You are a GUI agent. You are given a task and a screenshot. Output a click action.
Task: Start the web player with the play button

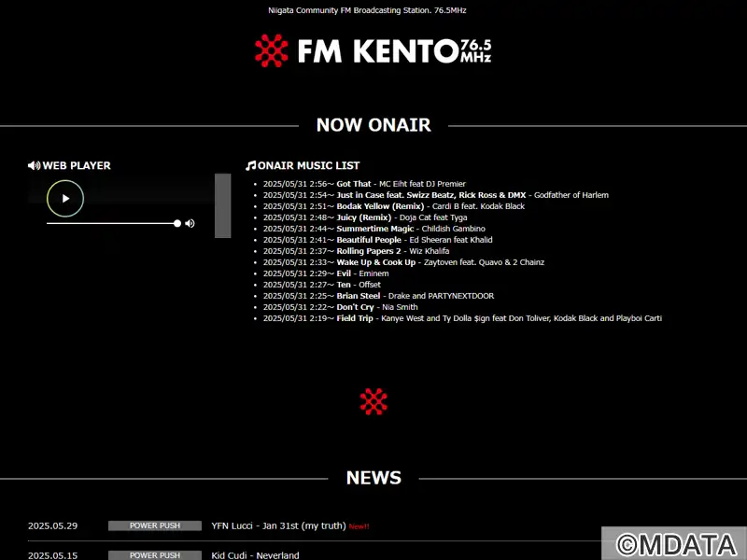click(x=65, y=199)
